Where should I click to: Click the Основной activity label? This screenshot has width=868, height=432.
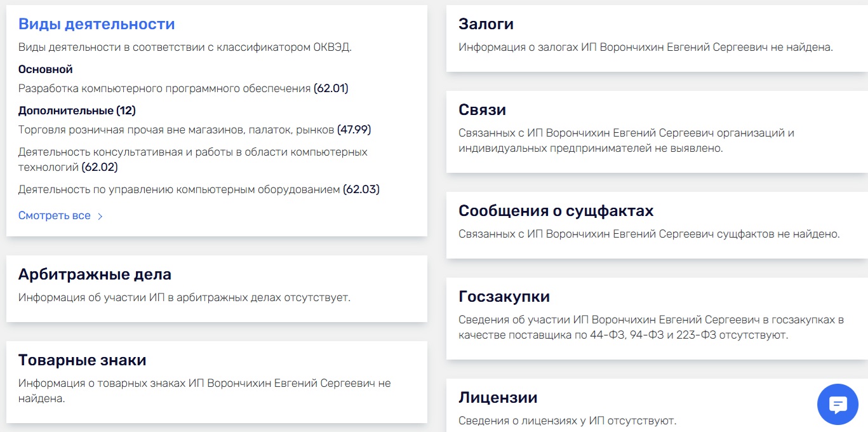click(x=46, y=69)
